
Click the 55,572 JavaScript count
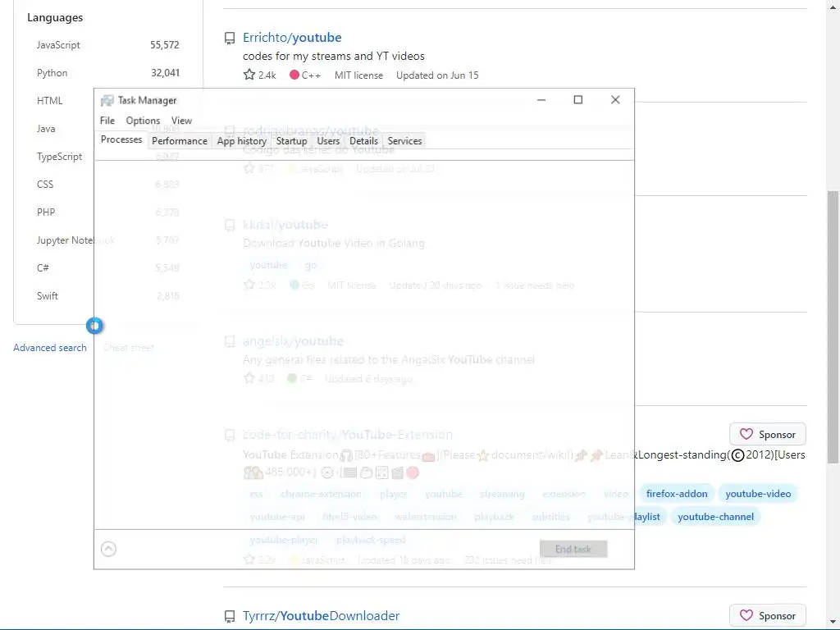pos(164,45)
